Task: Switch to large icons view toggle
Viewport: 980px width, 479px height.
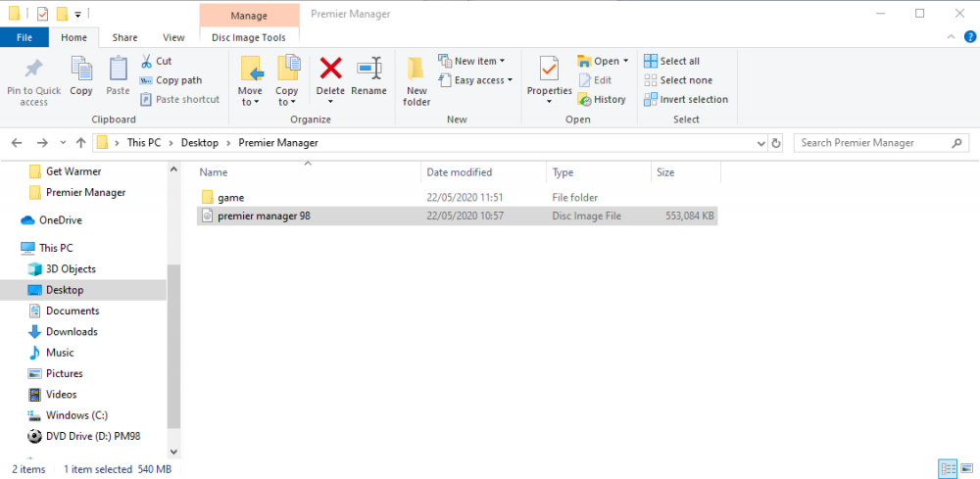Action: (967, 468)
